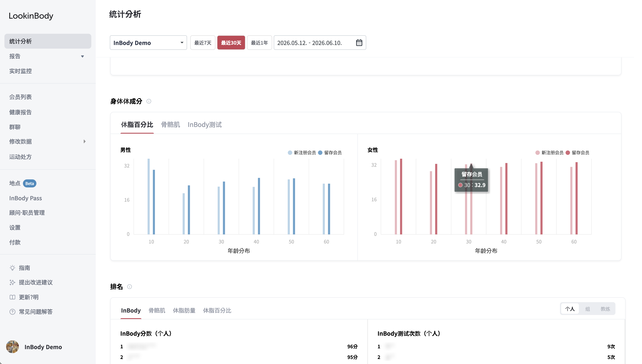The width and height of the screenshot is (642, 364).
Task: Switch the ranking view to 组
Action: [x=587, y=309]
